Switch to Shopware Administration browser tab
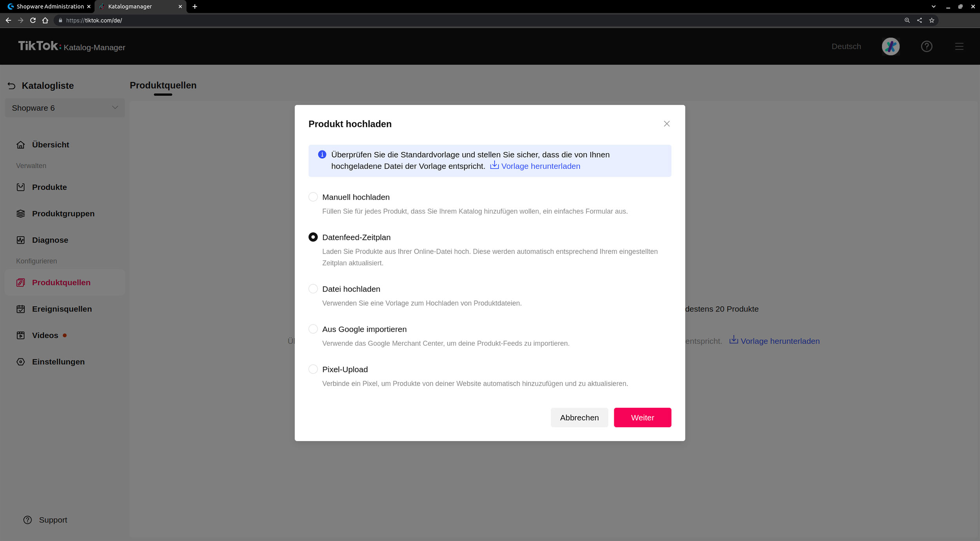 [50, 7]
